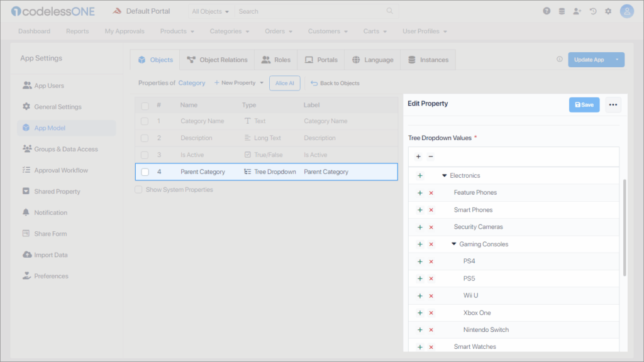Click the Alice AI button

(285, 83)
